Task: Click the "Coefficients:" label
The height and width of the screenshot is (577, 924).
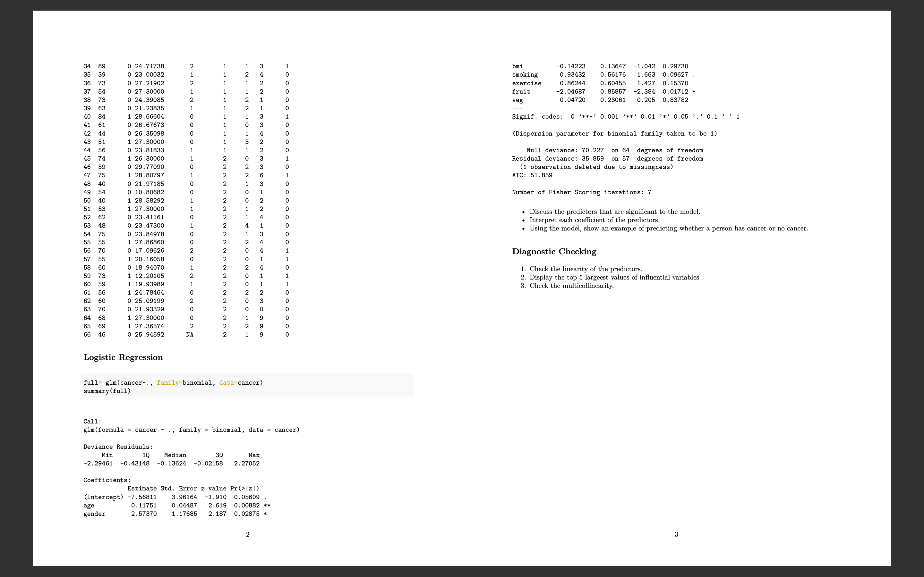Action: 107,480
